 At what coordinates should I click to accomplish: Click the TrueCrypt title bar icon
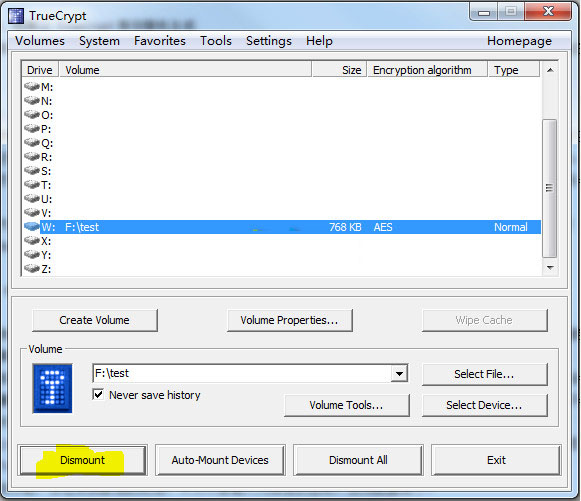coord(16,16)
